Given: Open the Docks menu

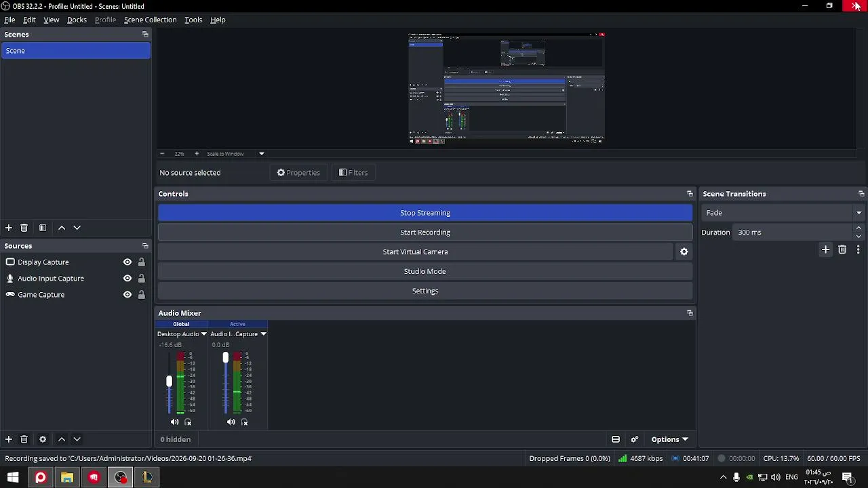Looking at the screenshot, I should [77, 20].
